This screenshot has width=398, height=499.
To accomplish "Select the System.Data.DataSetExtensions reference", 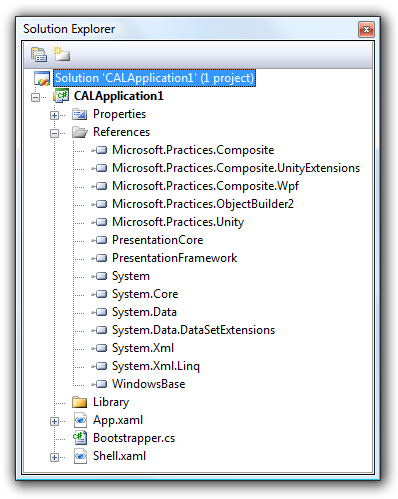I will click(193, 330).
